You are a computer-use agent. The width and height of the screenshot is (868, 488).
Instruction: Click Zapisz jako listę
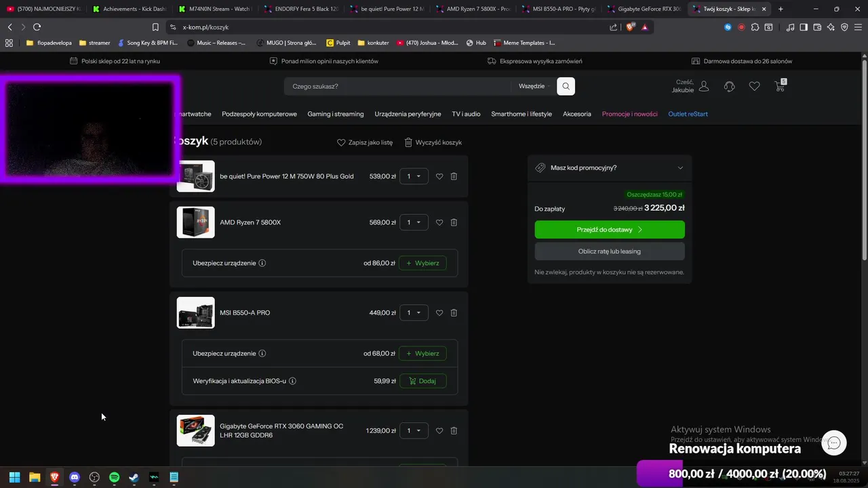click(365, 142)
